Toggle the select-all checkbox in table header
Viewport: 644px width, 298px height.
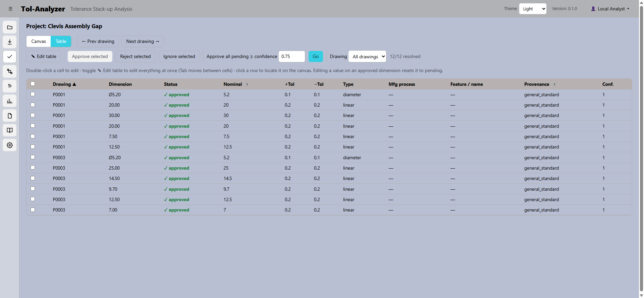pos(33,84)
